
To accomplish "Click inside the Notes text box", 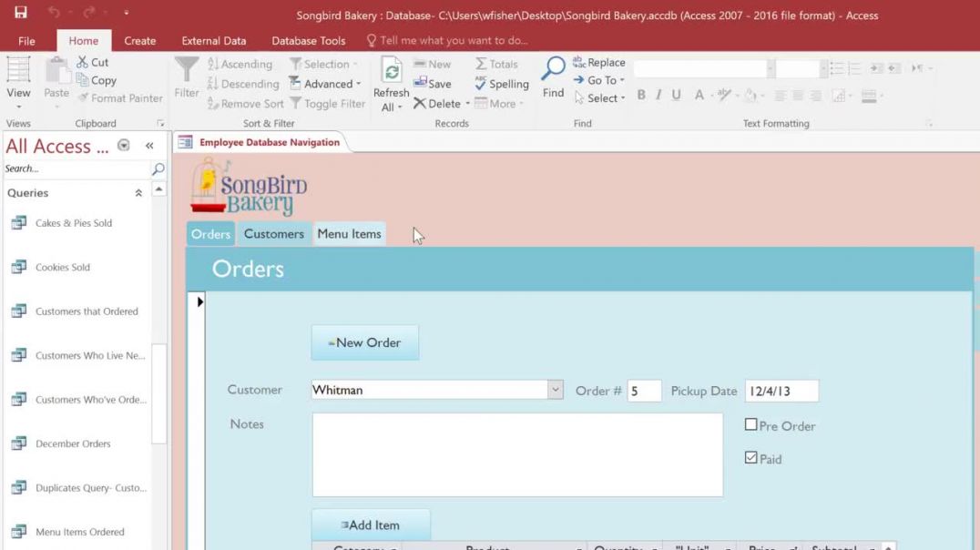I will (517, 455).
